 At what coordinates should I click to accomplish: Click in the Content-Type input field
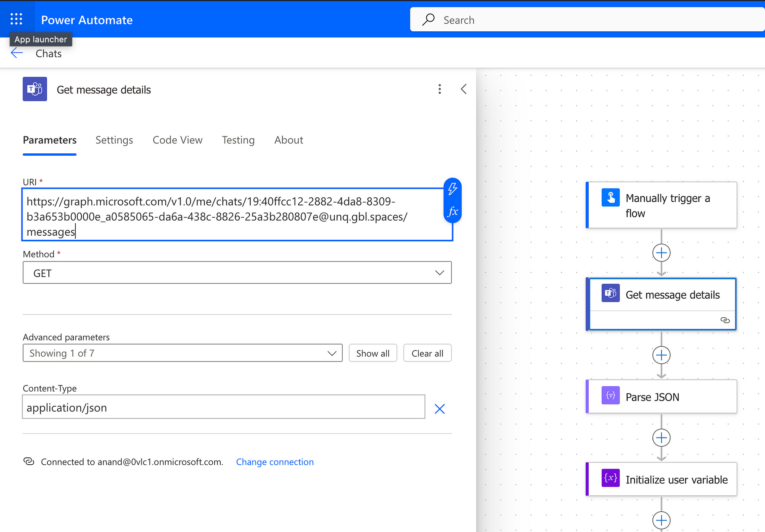pyautogui.click(x=223, y=407)
